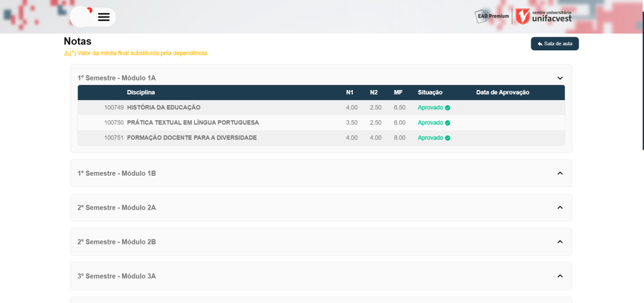Click the EAD Premium logo

click(492, 16)
